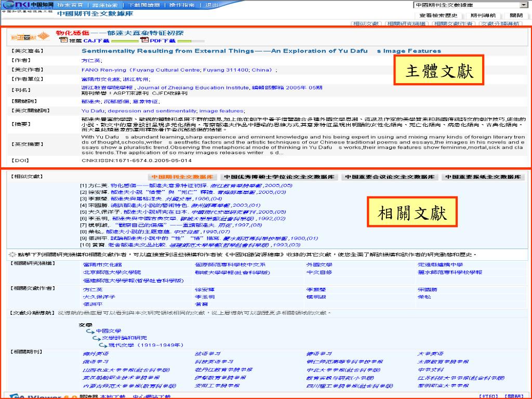Click related journal 安阳工学院学报
This screenshot has width=532, height=399.
point(217,386)
